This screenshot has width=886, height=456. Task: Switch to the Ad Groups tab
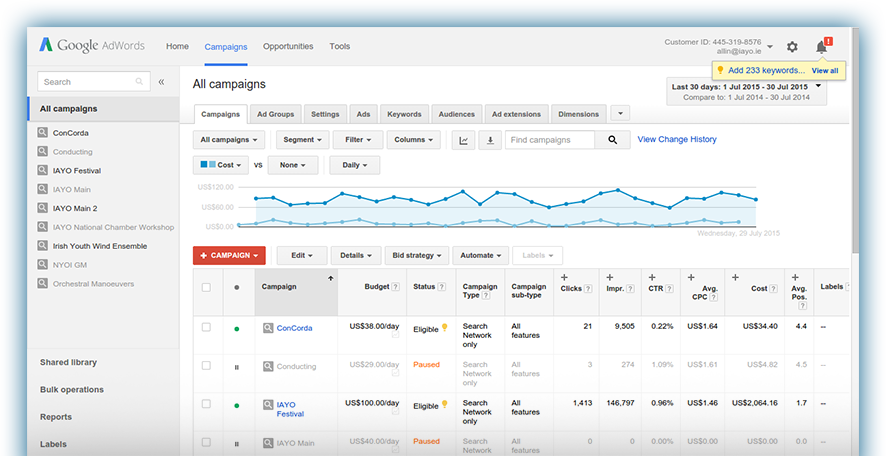[276, 114]
